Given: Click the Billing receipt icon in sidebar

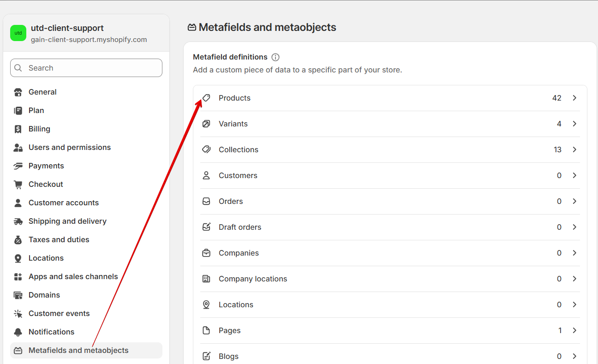Looking at the screenshot, I should (x=18, y=129).
